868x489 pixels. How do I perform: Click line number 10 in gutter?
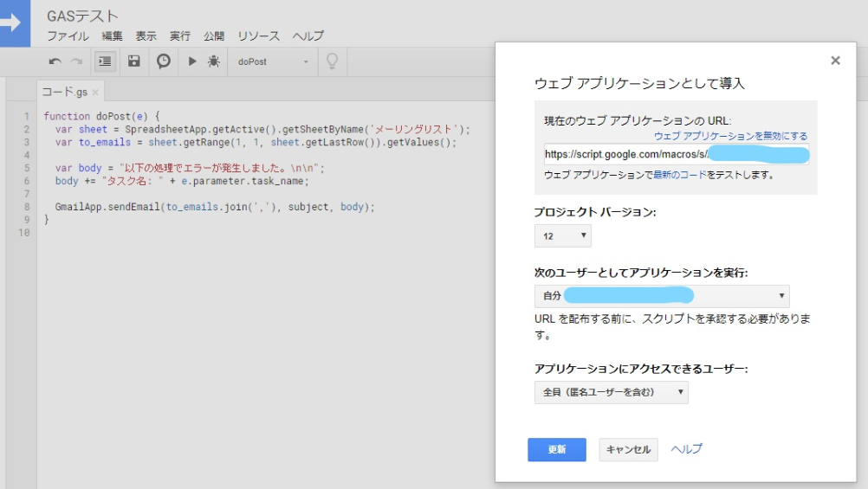(x=24, y=232)
